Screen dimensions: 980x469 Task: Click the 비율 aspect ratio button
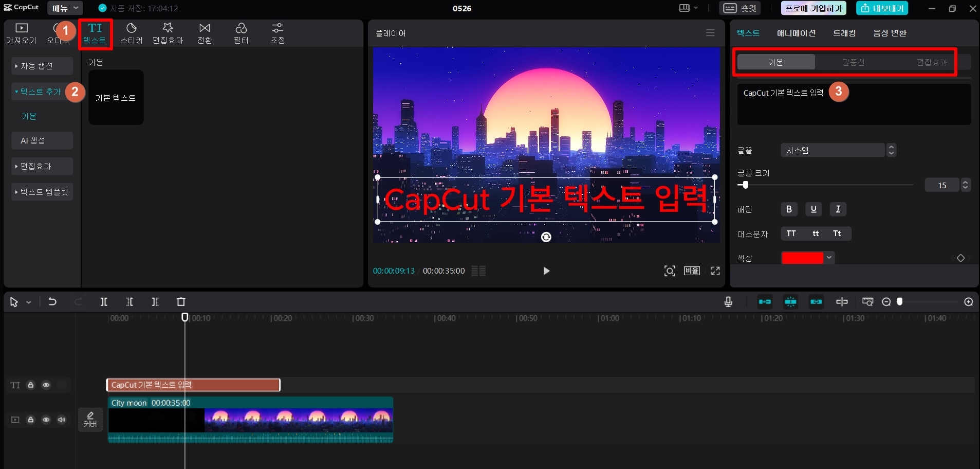click(x=692, y=271)
